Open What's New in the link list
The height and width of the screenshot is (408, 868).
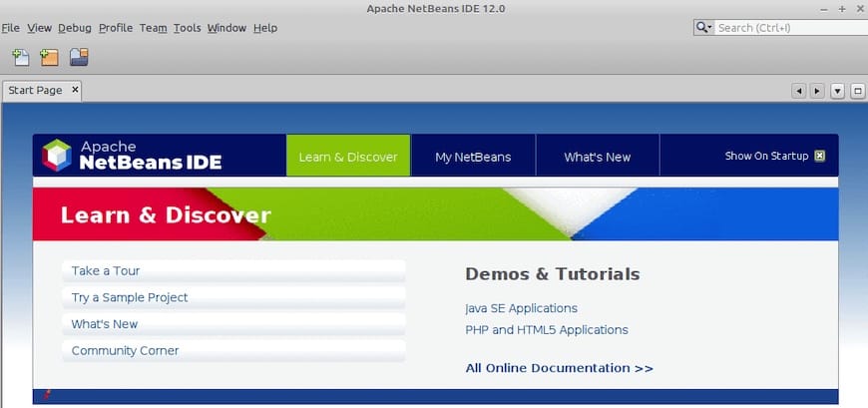(233, 324)
